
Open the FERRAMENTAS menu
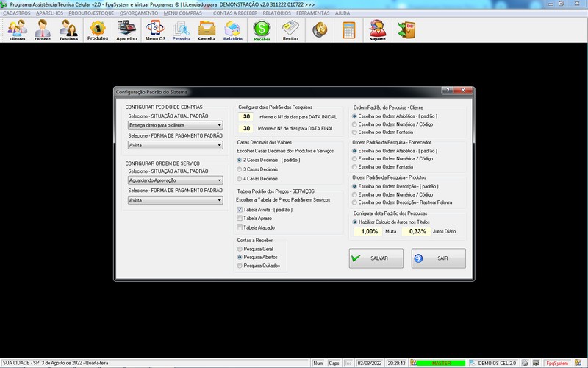pyautogui.click(x=313, y=13)
